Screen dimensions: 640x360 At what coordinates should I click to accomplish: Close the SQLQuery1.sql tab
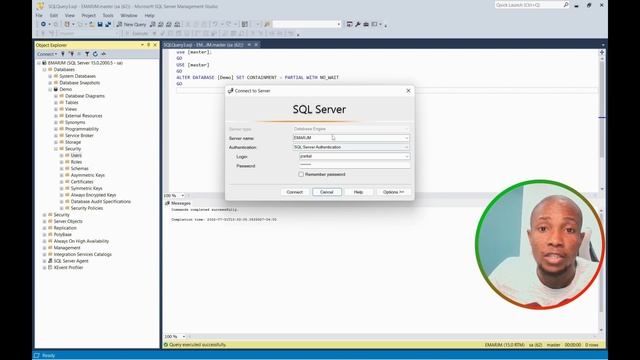tap(256, 45)
